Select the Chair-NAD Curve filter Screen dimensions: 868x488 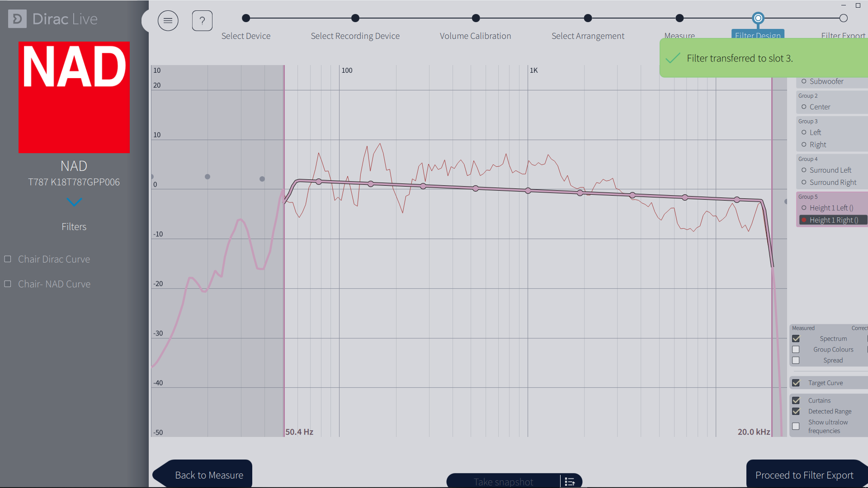tap(54, 284)
